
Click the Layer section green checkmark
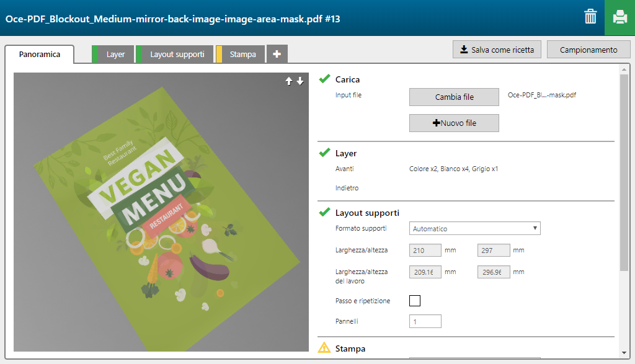click(324, 153)
